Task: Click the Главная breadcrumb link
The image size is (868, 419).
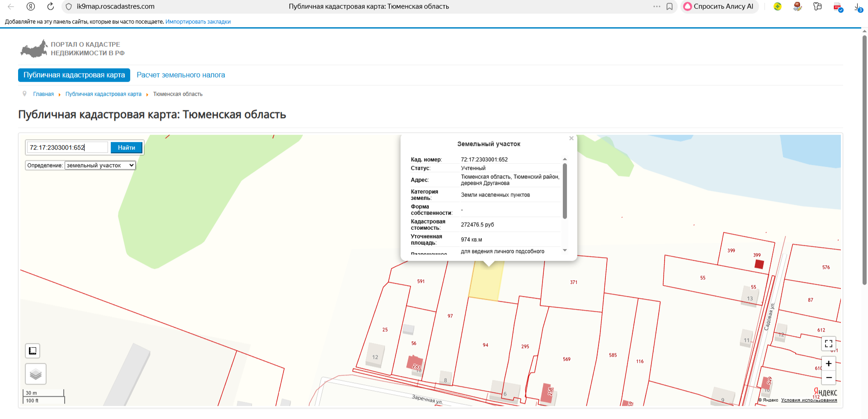Action: tap(43, 94)
